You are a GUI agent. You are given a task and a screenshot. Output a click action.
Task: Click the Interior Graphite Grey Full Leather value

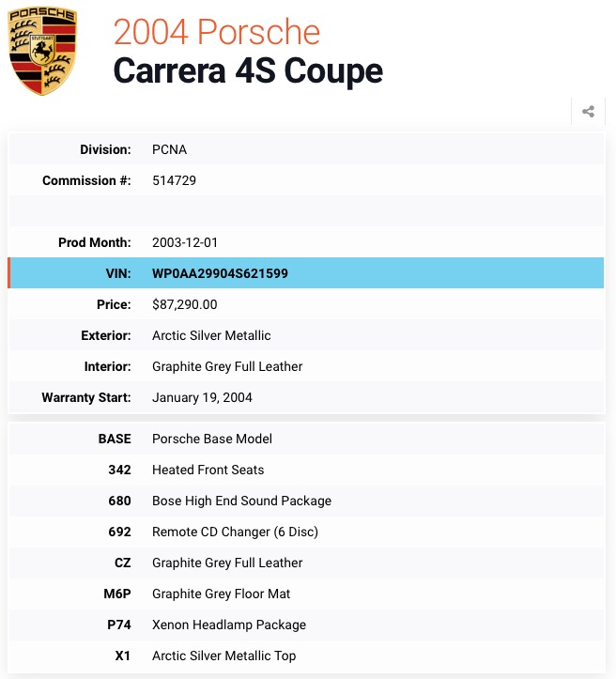click(x=227, y=367)
